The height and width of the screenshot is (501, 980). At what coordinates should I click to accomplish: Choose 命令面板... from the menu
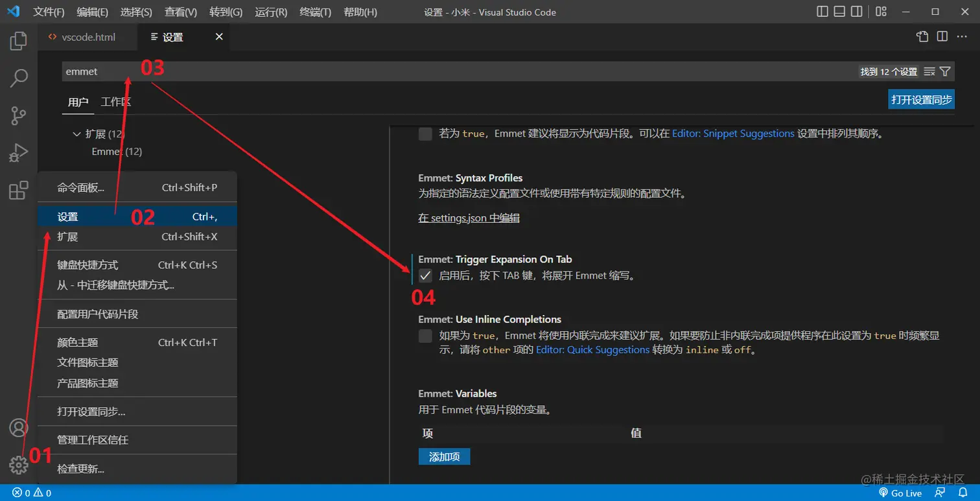(137, 188)
